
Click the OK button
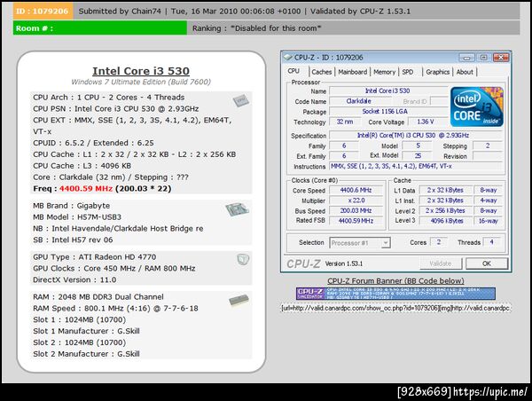tap(487, 263)
